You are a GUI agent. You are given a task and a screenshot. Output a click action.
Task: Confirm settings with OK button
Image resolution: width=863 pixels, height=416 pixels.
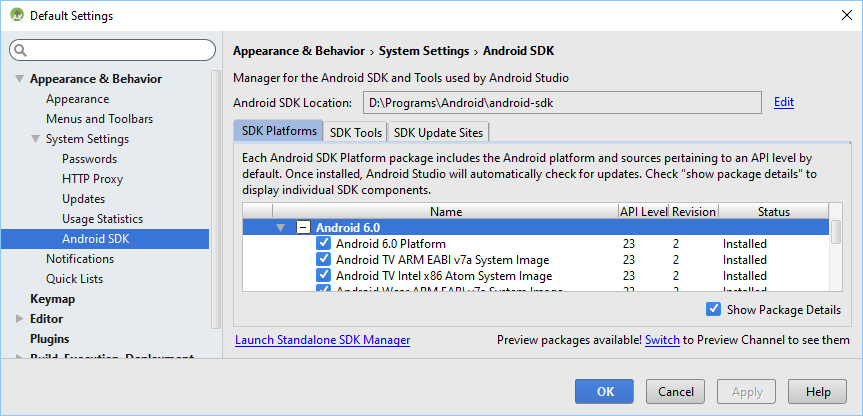[x=604, y=392]
